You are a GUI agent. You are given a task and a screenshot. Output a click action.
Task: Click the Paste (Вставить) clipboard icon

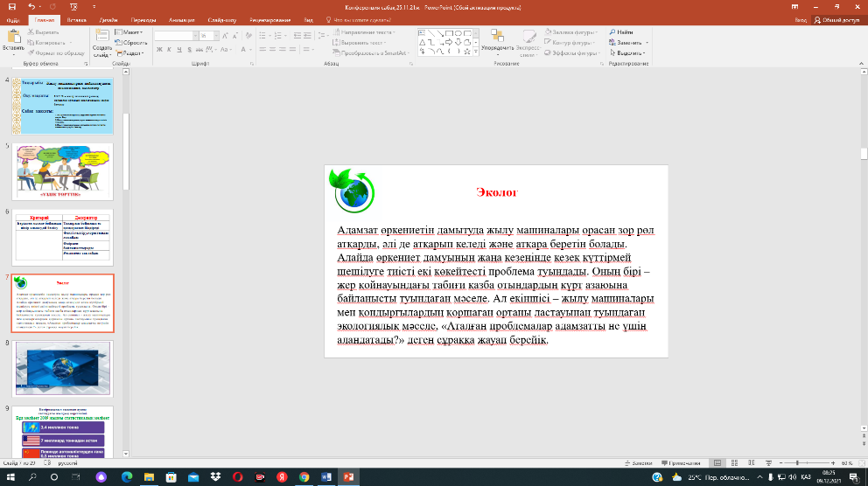click(13, 37)
